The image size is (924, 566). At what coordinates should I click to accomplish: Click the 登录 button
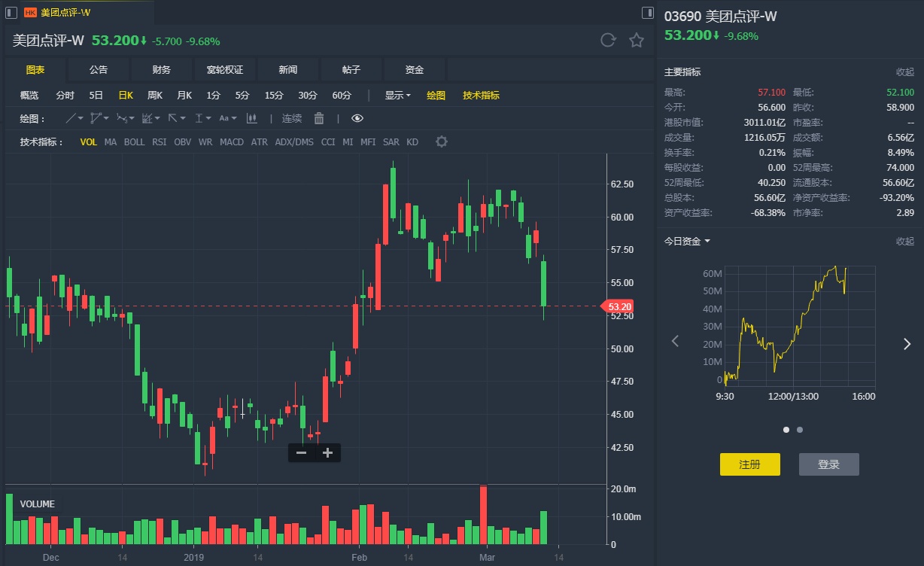(x=828, y=464)
